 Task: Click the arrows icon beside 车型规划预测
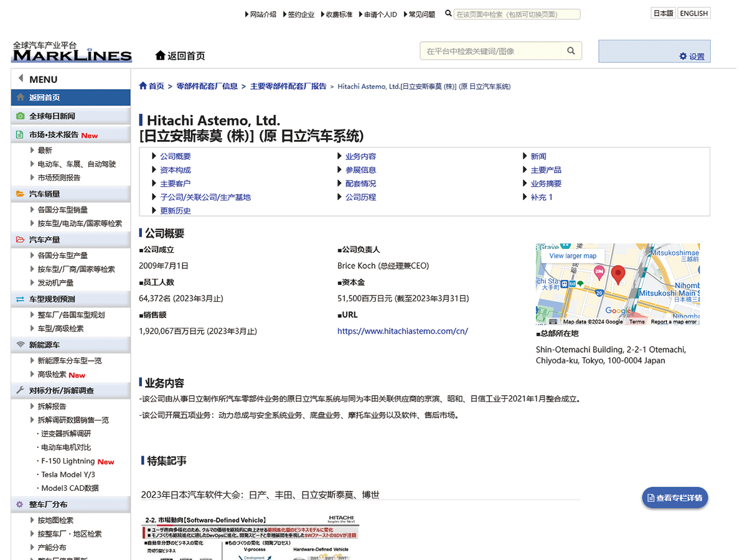click(21, 299)
